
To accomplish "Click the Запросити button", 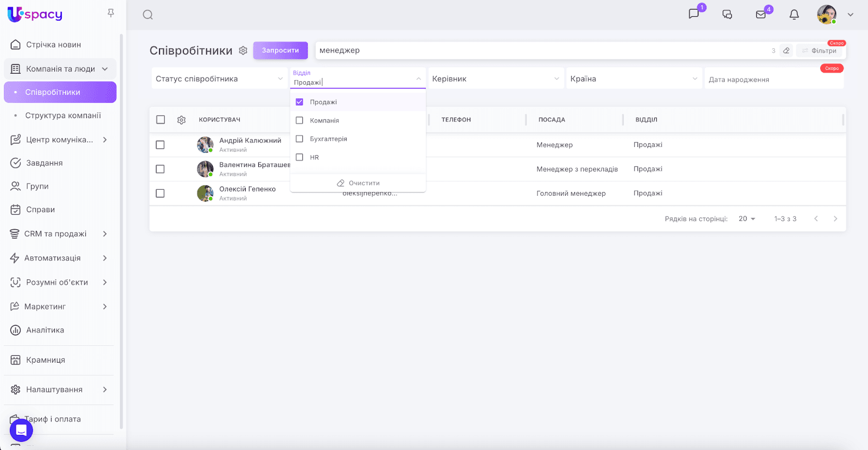I will click(280, 50).
